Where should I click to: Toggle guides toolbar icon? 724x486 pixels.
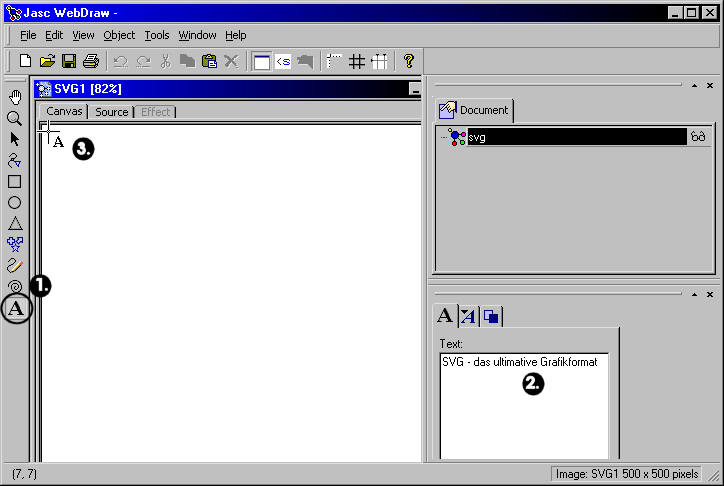pyautogui.click(x=379, y=61)
